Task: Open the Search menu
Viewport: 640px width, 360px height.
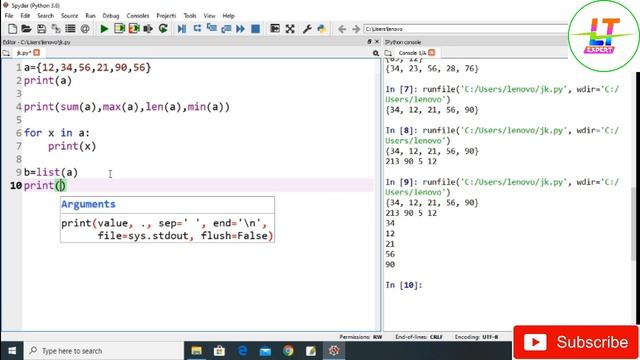Action: pyautogui.click(x=45, y=16)
